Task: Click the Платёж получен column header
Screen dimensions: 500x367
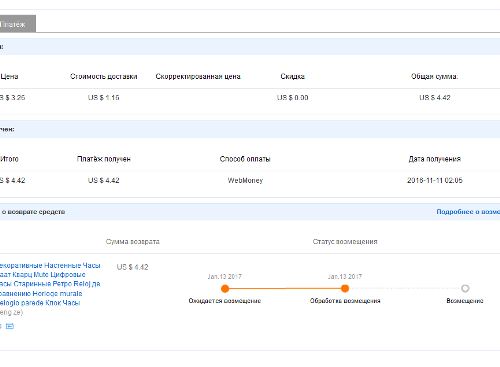Action: (x=104, y=159)
